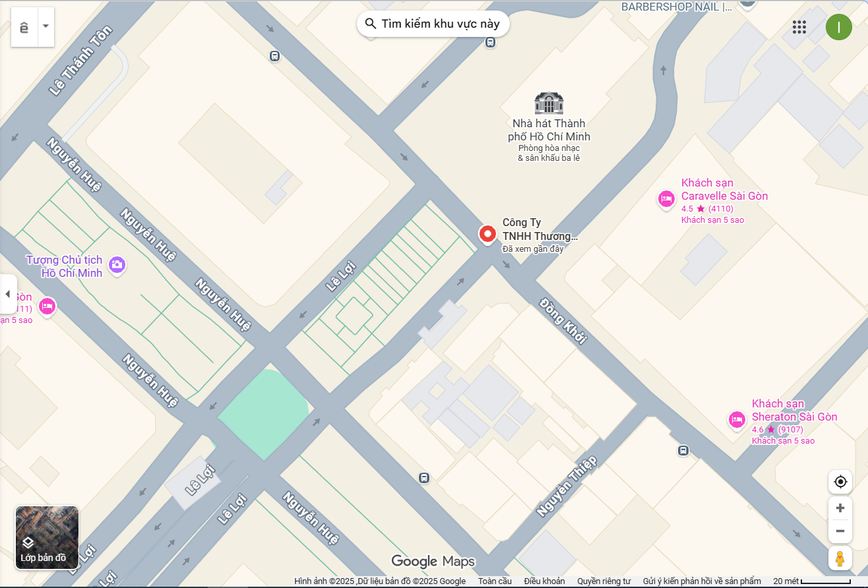This screenshot has height=588, width=868.
Task: Center map on your current location
Action: point(840,482)
